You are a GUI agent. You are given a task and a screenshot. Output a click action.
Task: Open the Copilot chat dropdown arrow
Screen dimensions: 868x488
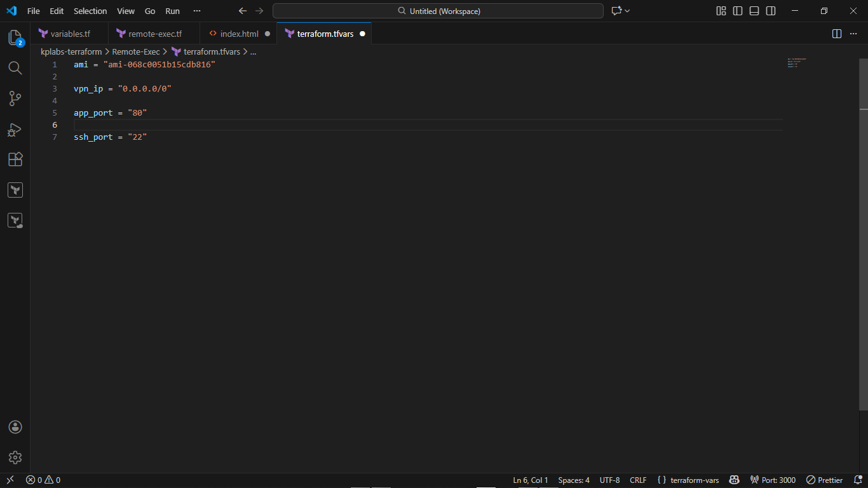[x=628, y=11]
